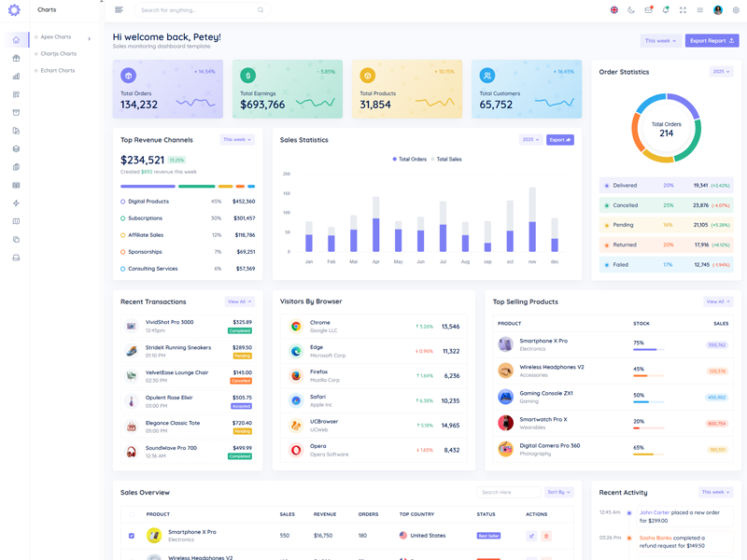Click the home icon in sidebar
Image resolution: width=747 pixels, height=560 pixels.
[x=16, y=40]
